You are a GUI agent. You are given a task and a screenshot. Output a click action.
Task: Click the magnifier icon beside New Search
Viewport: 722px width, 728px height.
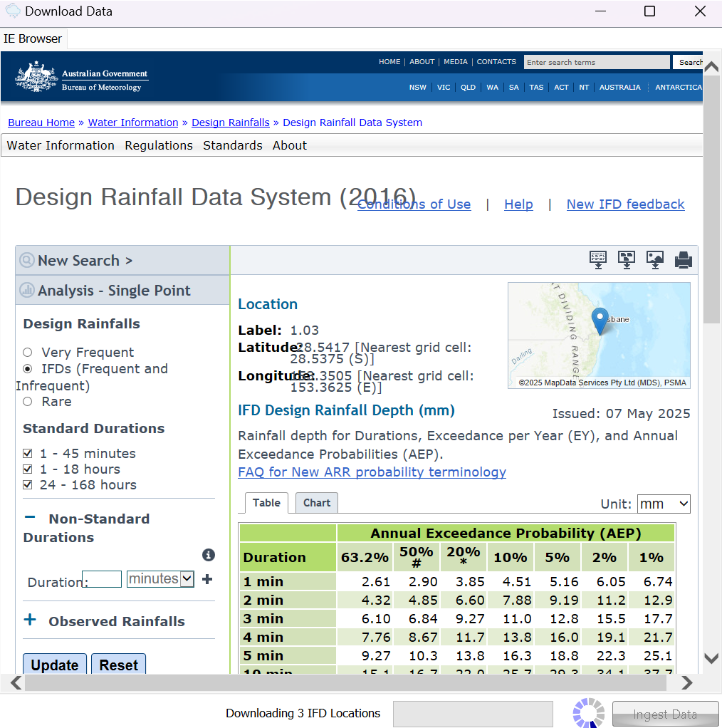tap(26, 260)
